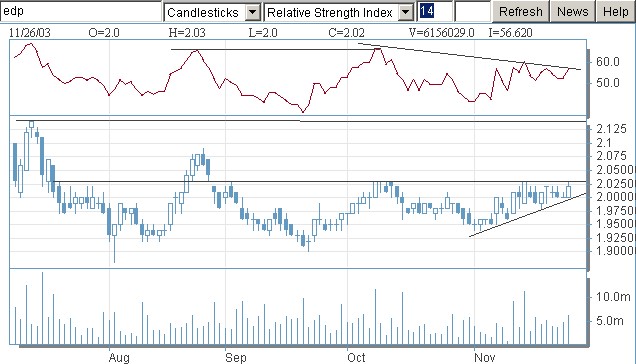Image resolution: width=636 pixels, height=364 pixels.
Task: Click the date readout 11/26/03
Action: (30, 33)
